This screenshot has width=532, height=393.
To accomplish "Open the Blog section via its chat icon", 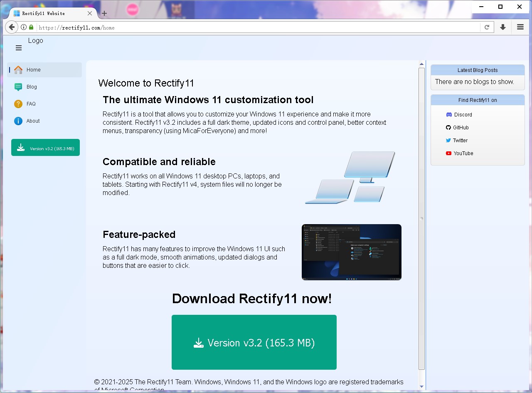I will [18, 87].
